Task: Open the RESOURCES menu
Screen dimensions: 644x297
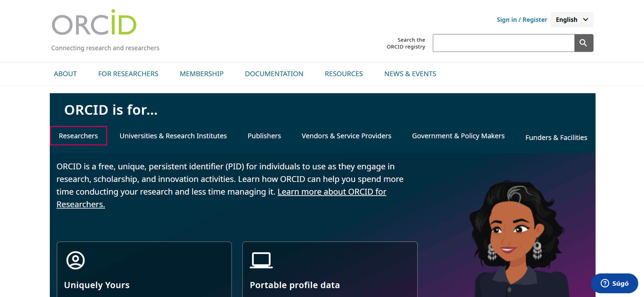Action: [344, 74]
